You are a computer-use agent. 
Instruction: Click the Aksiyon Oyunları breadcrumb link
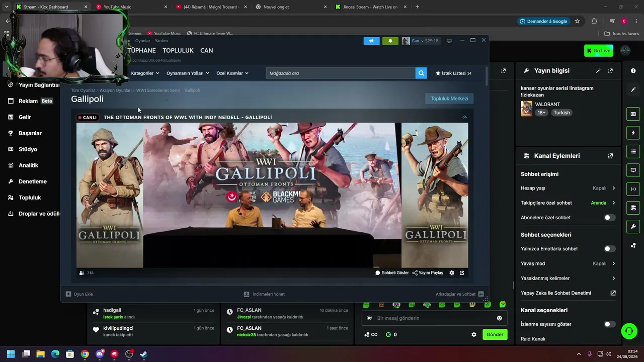coord(116,90)
